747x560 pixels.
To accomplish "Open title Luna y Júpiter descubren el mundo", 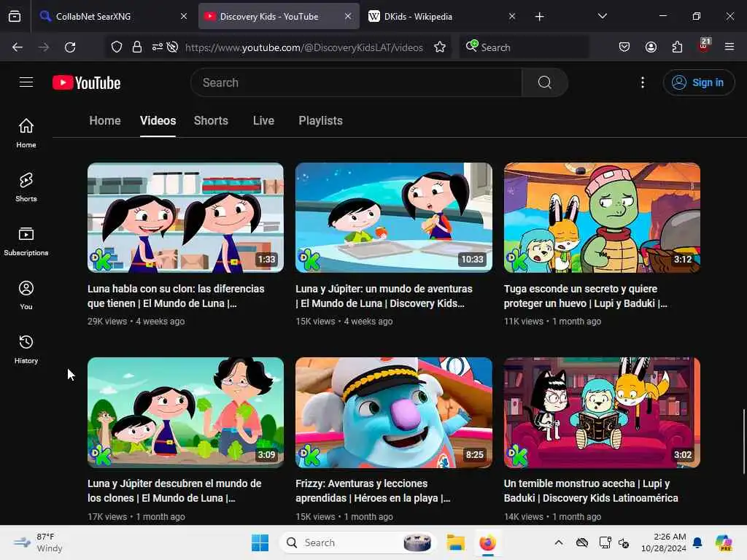I will click(174, 491).
